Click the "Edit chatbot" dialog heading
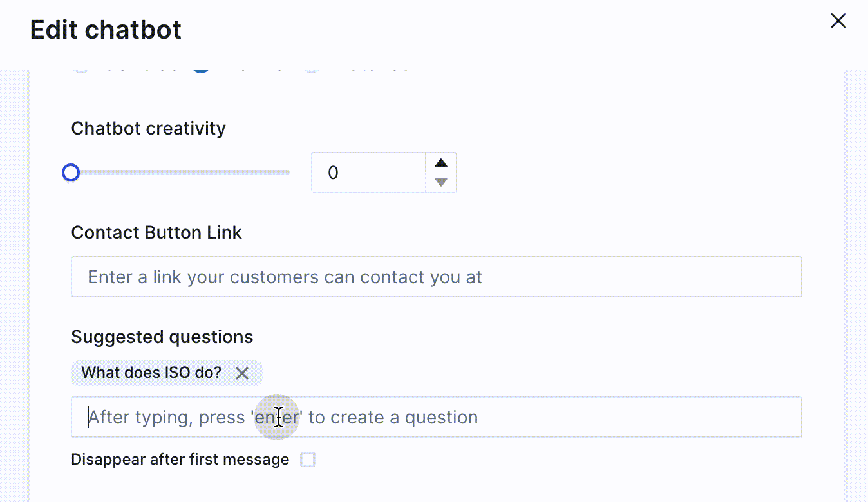This screenshot has height=502, width=868. (106, 30)
